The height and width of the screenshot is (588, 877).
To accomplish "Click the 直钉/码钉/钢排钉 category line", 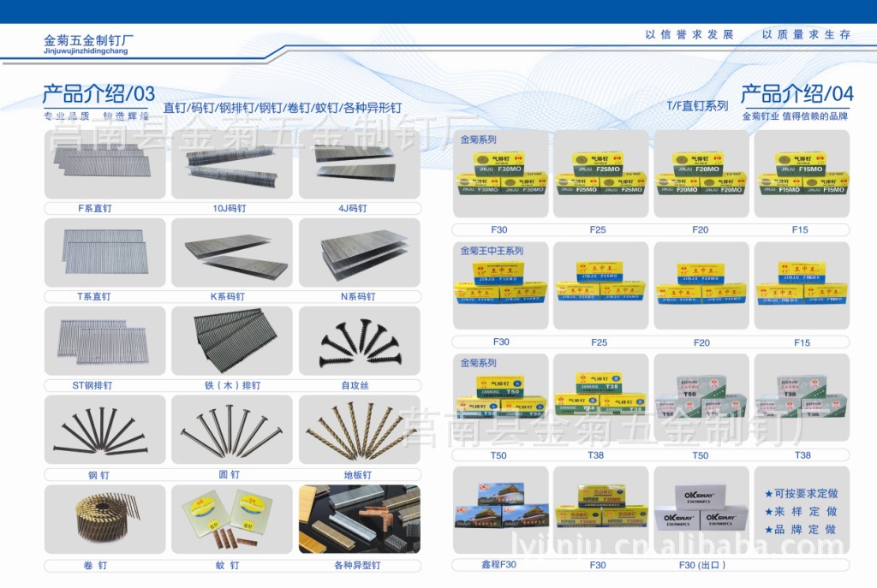I will (282, 107).
